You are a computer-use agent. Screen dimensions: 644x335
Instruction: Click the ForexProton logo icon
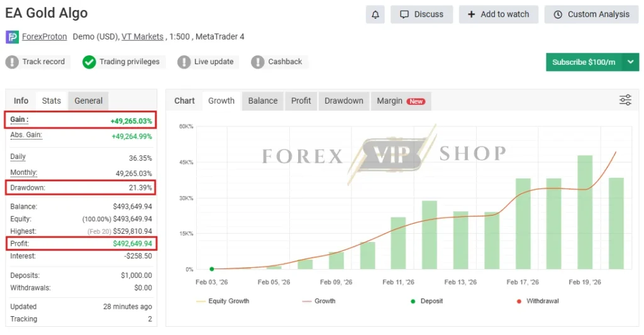tap(12, 37)
